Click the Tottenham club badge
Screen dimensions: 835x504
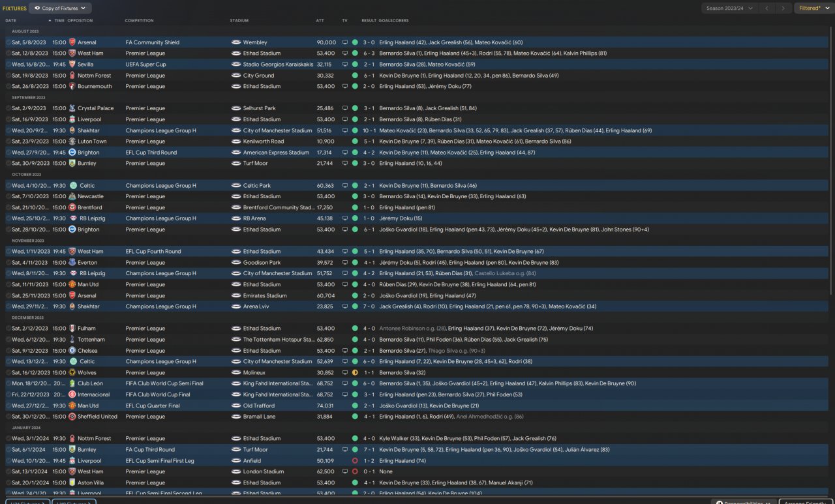72,340
